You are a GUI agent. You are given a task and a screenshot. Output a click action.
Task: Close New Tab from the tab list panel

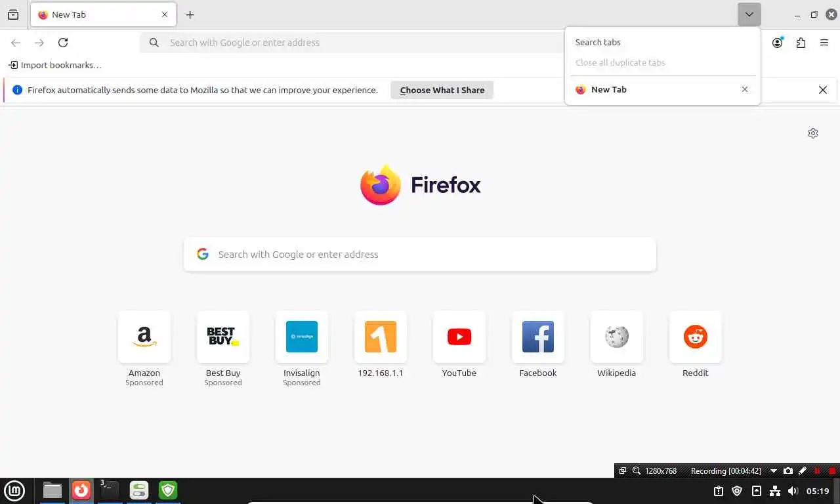[x=745, y=89]
